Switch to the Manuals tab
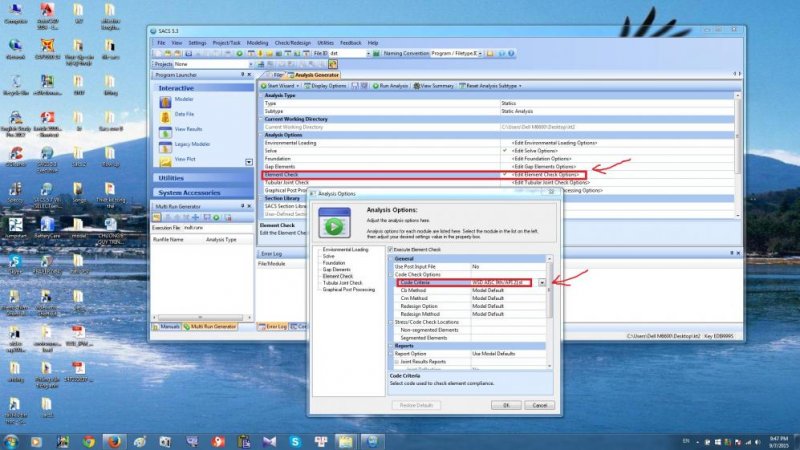Screen dimensions: 800x450 [166, 327]
